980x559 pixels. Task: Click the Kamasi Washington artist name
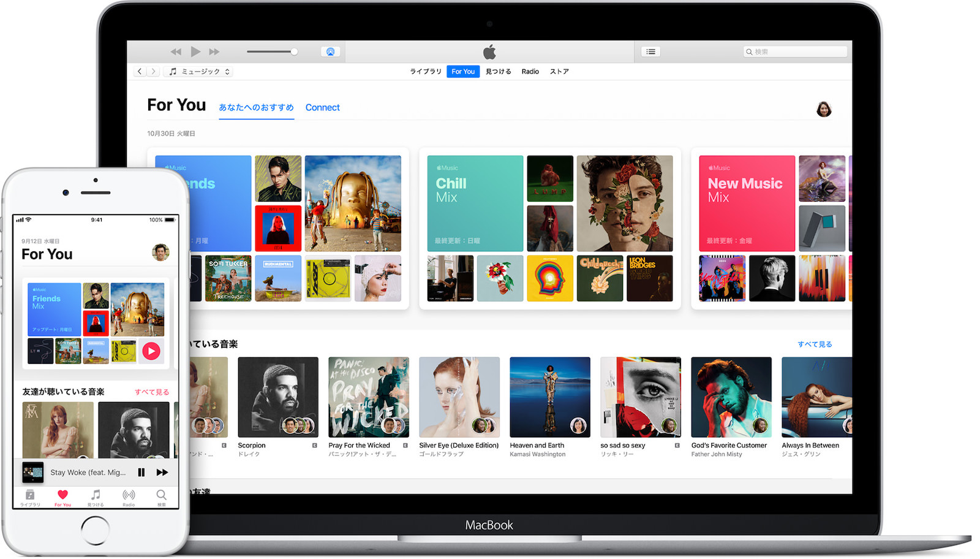point(538,454)
